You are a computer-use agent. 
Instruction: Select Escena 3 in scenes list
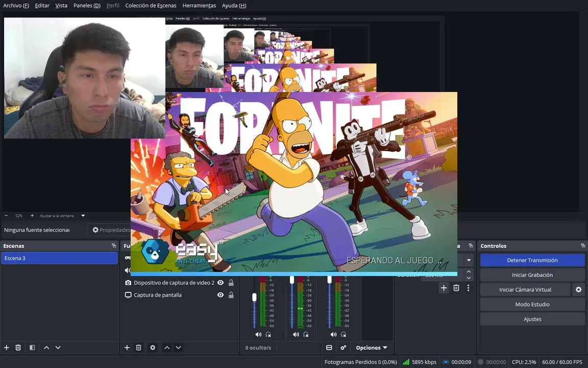click(x=59, y=258)
